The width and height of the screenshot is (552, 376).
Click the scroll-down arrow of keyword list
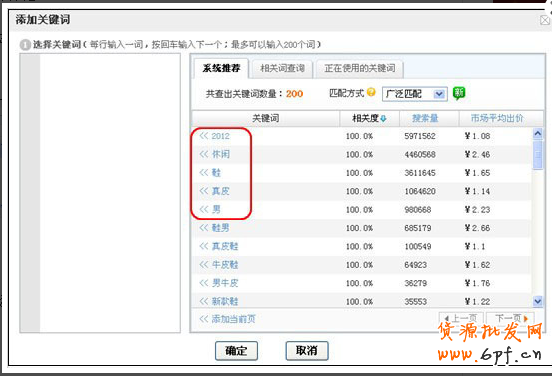point(538,301)
